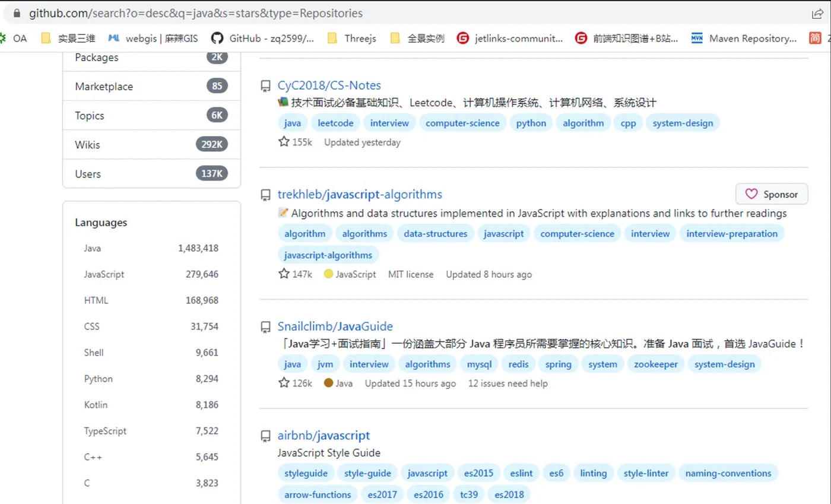Screen dimensions: 831x504
Task: Click repository icon beside CyC2018/CS-Notes
Action: coord(266,86)
